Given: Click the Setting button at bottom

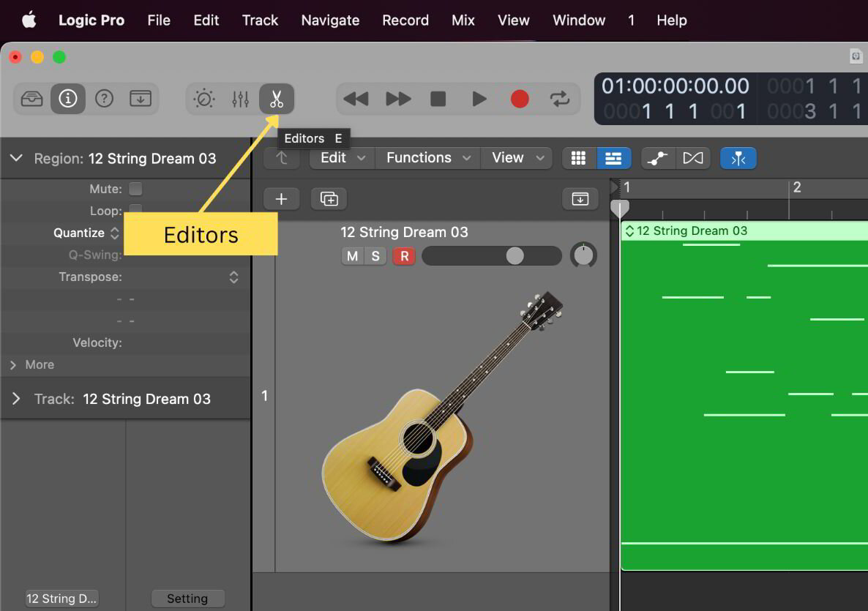Looking at the screenshot, I should click(x=188, y=598).
